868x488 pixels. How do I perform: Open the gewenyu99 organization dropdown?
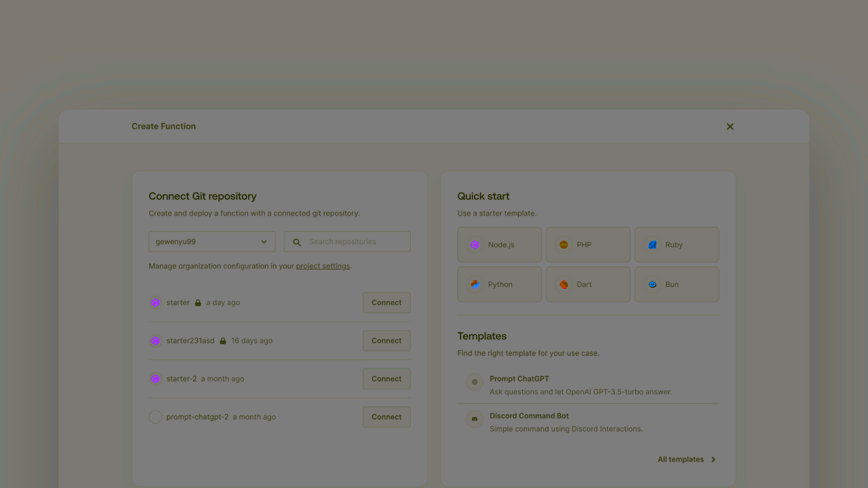[211, 241]
